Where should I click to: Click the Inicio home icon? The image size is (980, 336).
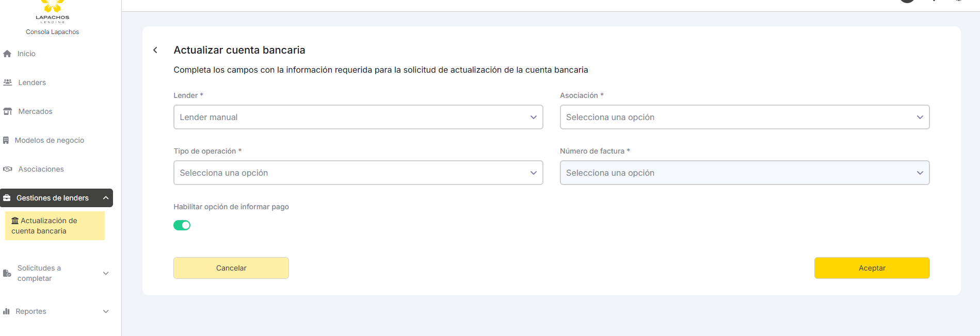[7, 54]
